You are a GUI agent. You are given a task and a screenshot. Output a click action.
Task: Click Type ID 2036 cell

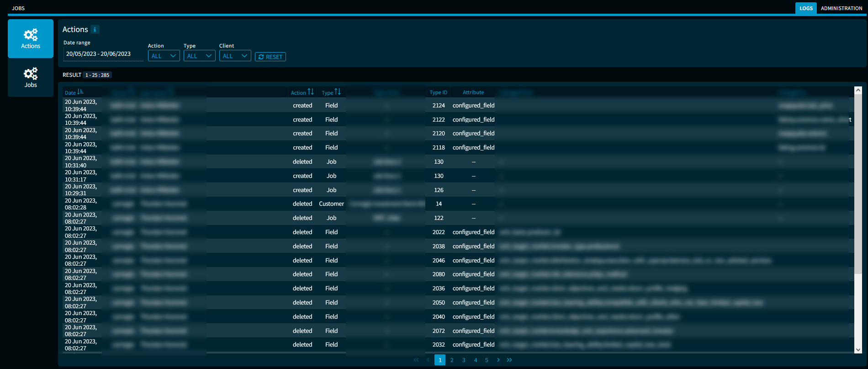click(439, 289)
